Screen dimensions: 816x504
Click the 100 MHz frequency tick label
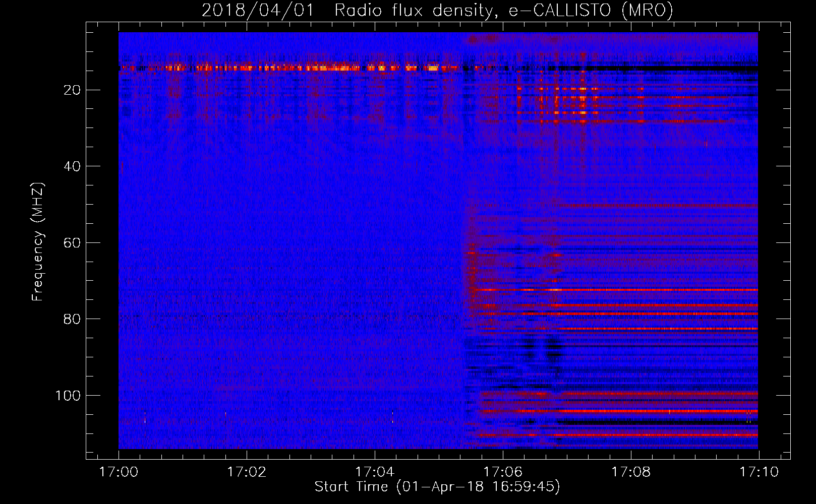pos(68,396)
